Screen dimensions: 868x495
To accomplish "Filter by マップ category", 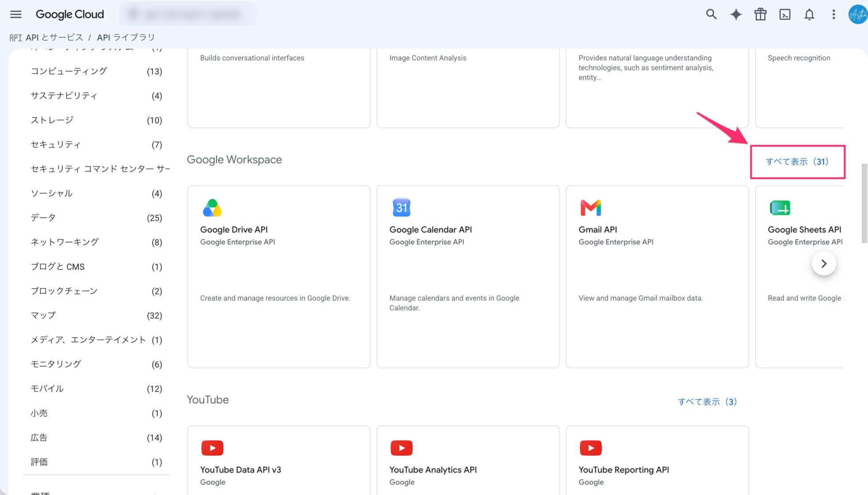I will (x=97, y=315).
